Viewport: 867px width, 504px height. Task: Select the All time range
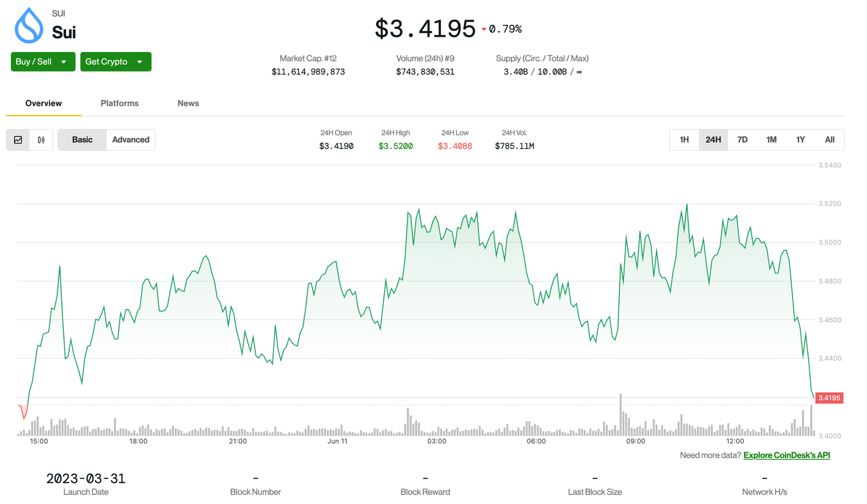click(x=829, y=139)
